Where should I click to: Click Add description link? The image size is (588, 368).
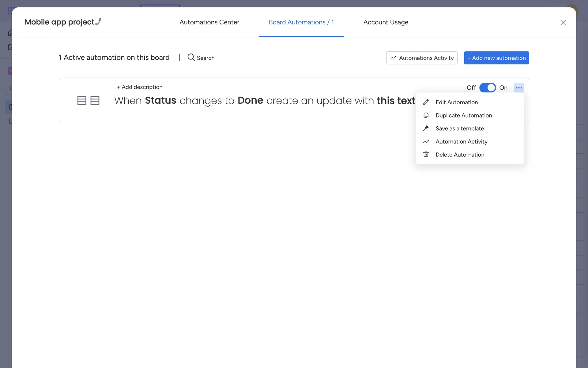click(140, 87)
